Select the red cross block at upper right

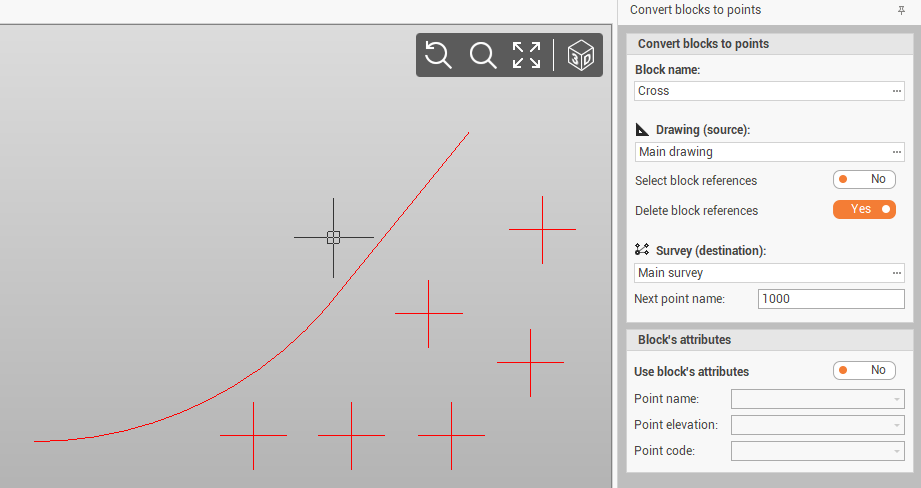tap(542, 230)
